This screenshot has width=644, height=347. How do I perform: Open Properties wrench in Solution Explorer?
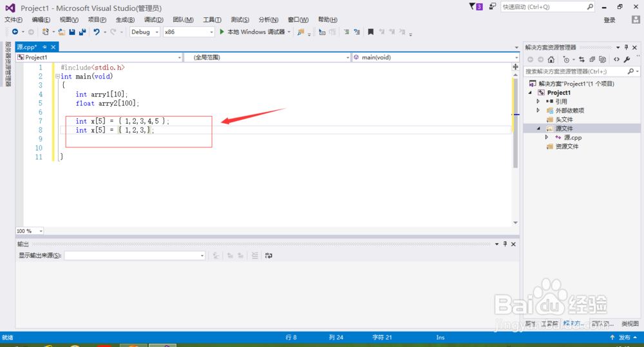point(627,59)
